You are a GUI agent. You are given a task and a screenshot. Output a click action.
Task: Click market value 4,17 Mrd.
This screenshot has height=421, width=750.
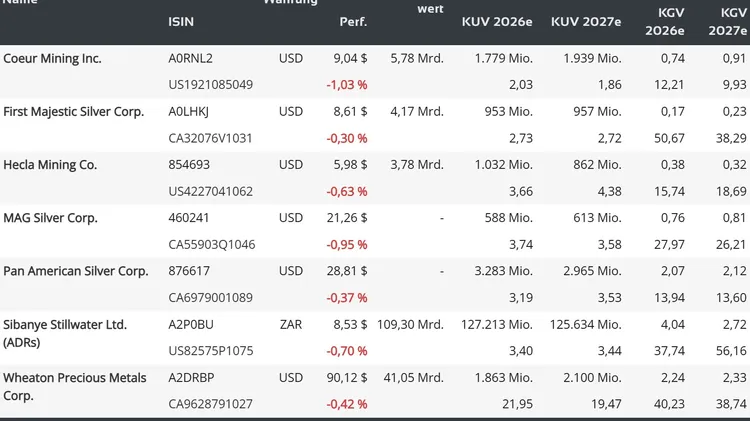pyautogui.click(x=417, y=111)
